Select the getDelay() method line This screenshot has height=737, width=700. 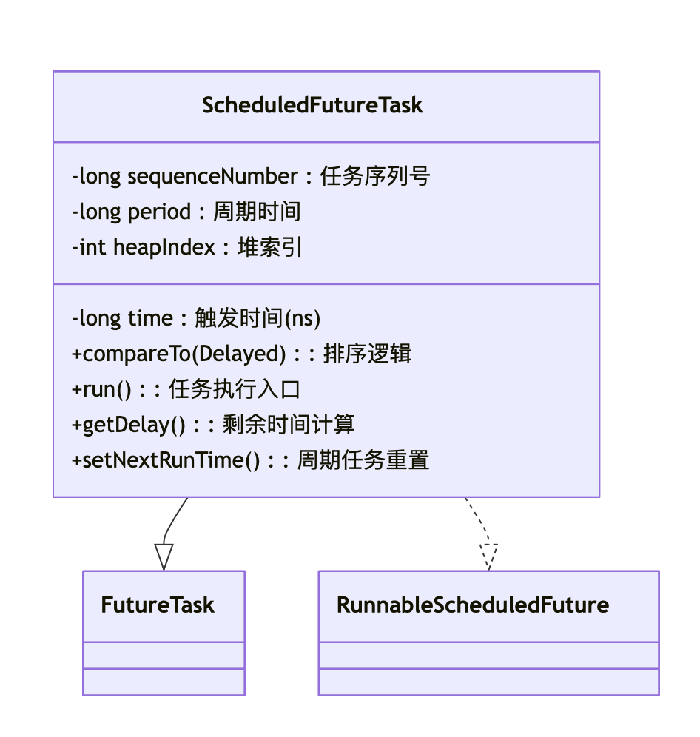pos(213,425)
